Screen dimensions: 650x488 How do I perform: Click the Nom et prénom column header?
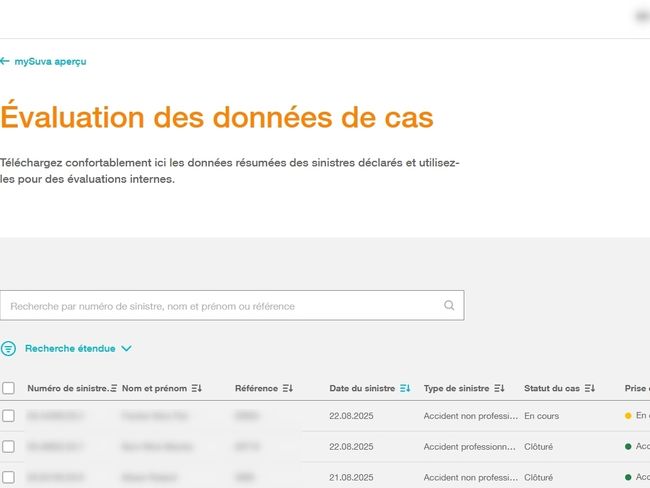pyautogui.click(x=154, y=388)
